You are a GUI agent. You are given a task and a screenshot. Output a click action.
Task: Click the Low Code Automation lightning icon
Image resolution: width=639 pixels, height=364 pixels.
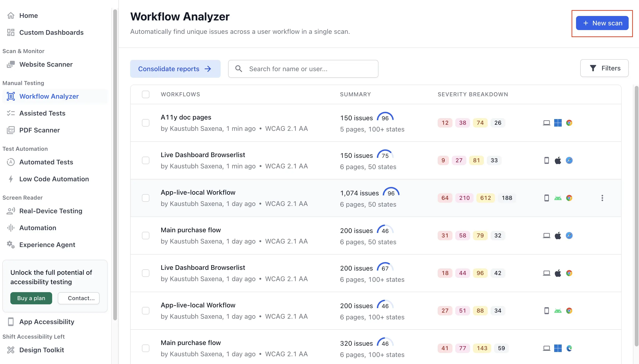(11, 179)
